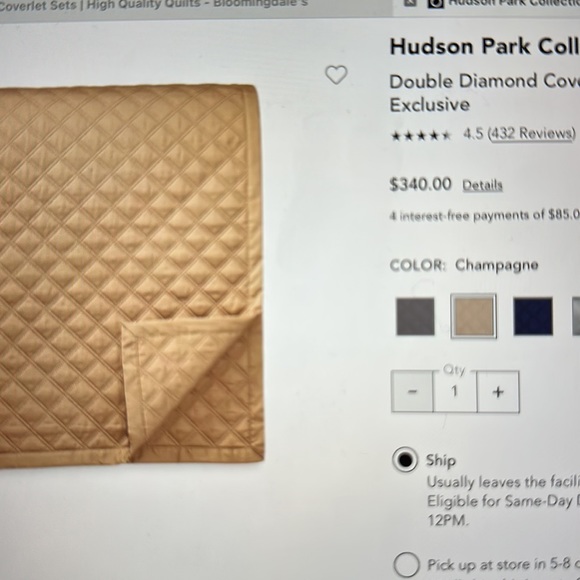Click the Double Diamond Coverlet product name
Image resolution: width=580 pixels, height=580 pixels.
click(x=485, y=81)
